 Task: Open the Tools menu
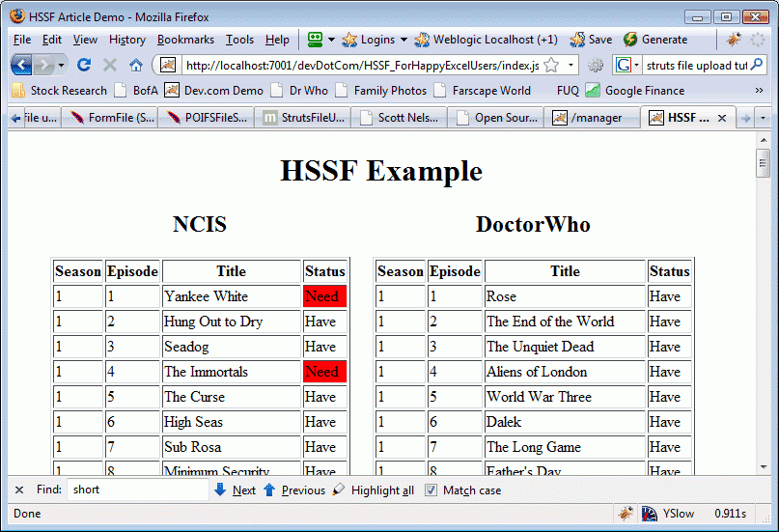pyautogui.click(x=240, y=40)
